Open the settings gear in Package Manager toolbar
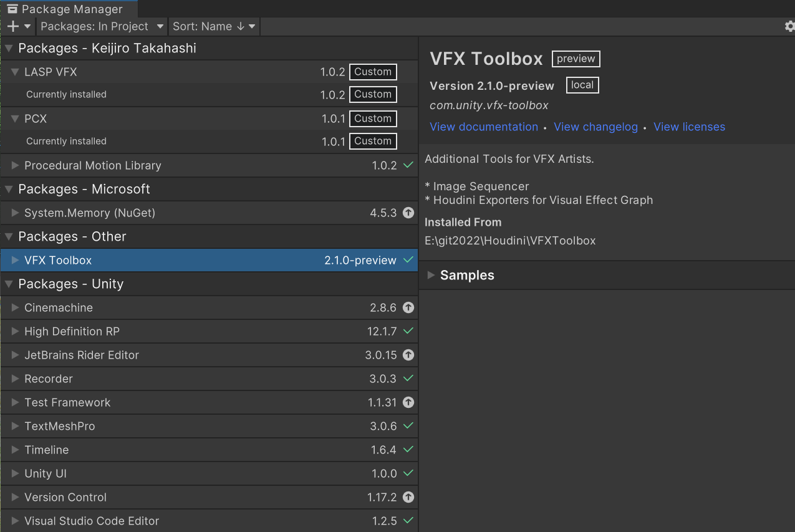This screenshot has width=795, height=532. pos(789,26)
